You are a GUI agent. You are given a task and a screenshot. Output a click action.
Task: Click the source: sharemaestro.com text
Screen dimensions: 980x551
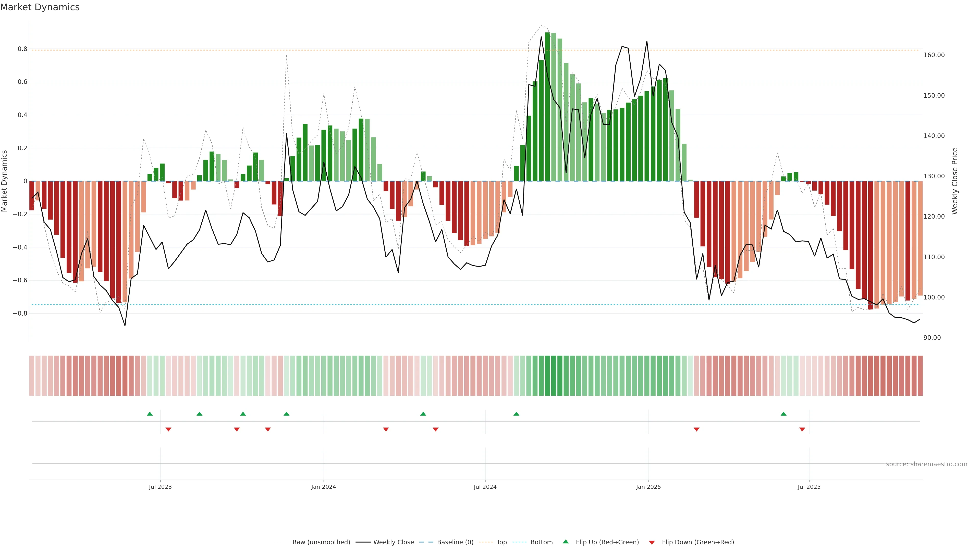tap(926, 464)
